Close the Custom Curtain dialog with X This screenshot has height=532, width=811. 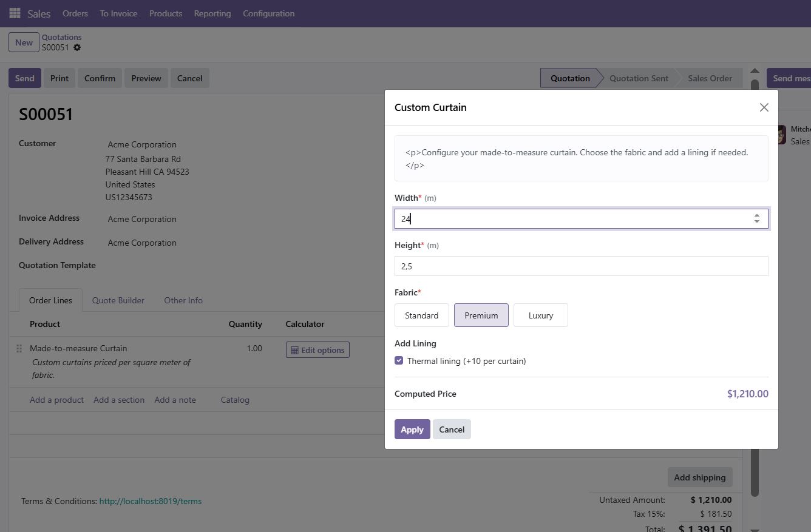pos(764,107)
